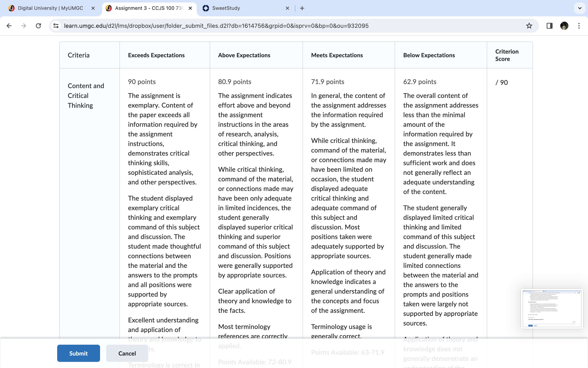This screenshot has width=588, height=368.
Task: Click "The overall content of the assignment" paragraph
Action: [441, 144]
